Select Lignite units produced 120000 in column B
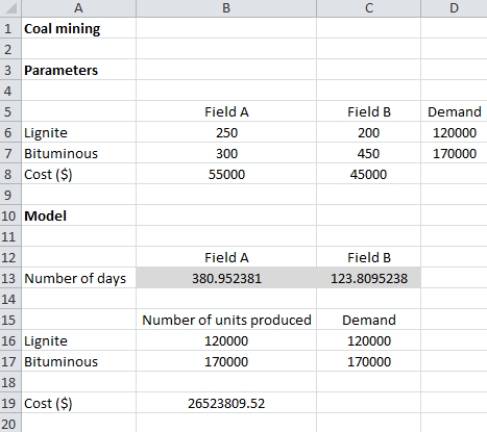This screenshot has width=487, height=432. click(x=226, y=341)
